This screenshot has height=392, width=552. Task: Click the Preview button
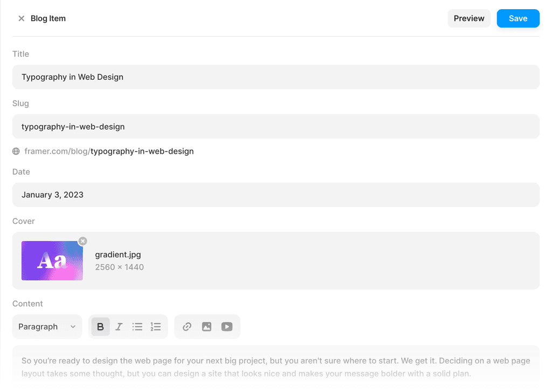tap(469, 18)
